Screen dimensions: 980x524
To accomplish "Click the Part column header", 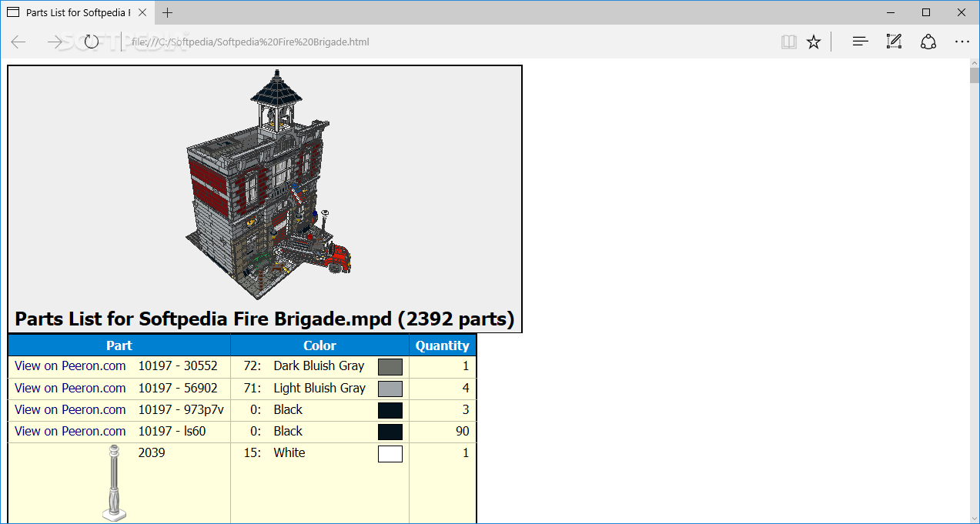I will coord(119,345).
